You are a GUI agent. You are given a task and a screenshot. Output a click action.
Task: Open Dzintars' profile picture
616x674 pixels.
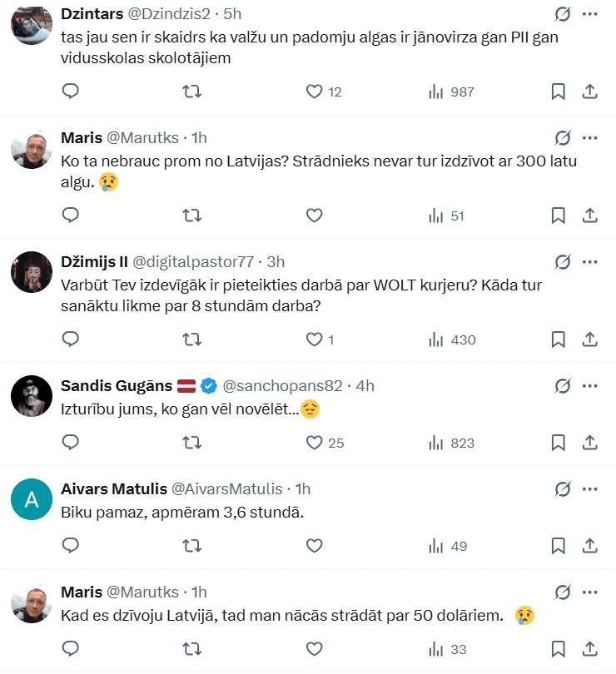pyautogui.click(x=32, y=25)
